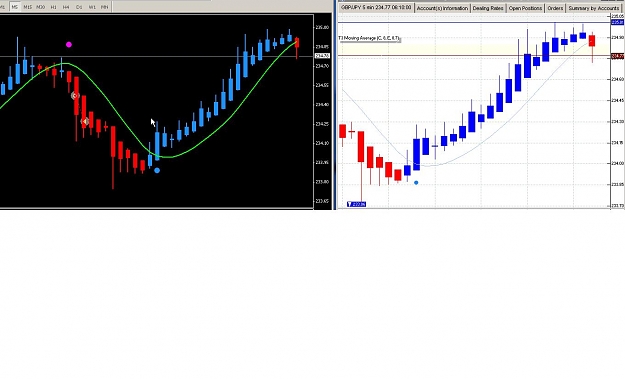This screenshot has height=379, width=625.
Task: Click the red current price tag on white chart axis
Action: [617, 57]
